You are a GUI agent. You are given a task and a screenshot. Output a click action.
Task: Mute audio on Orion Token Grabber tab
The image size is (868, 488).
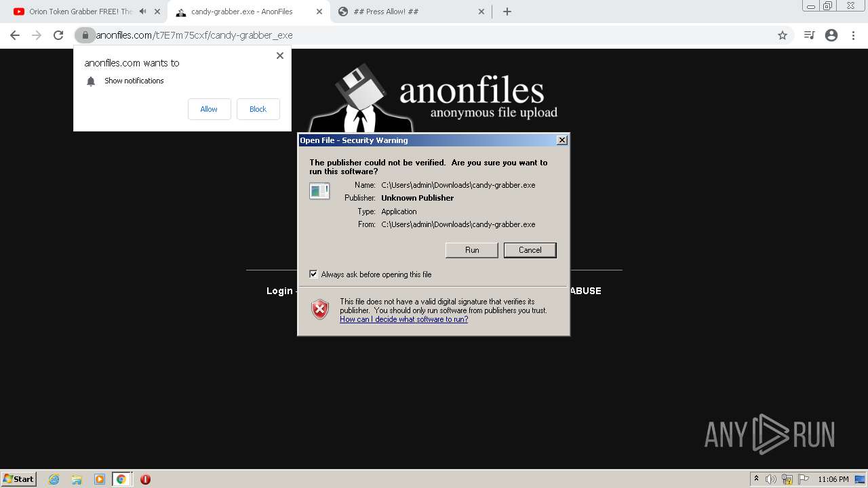(142, 12)
